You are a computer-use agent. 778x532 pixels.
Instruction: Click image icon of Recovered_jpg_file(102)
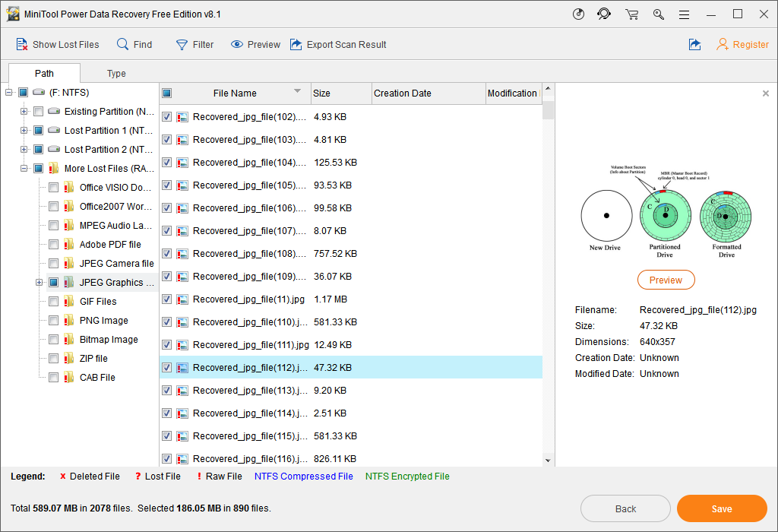pyautogui.click(x=182, y=117)
